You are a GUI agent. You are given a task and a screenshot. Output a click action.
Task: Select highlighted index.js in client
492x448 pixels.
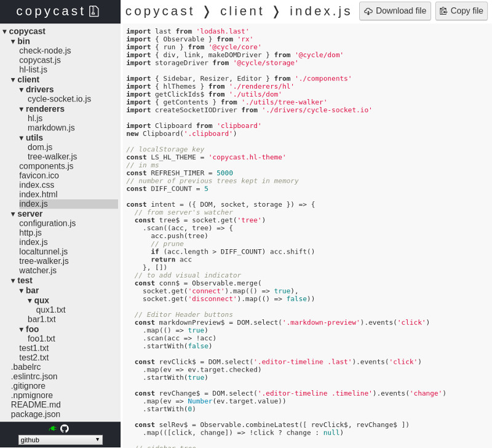pyautogui.click(x=68, y=204)
